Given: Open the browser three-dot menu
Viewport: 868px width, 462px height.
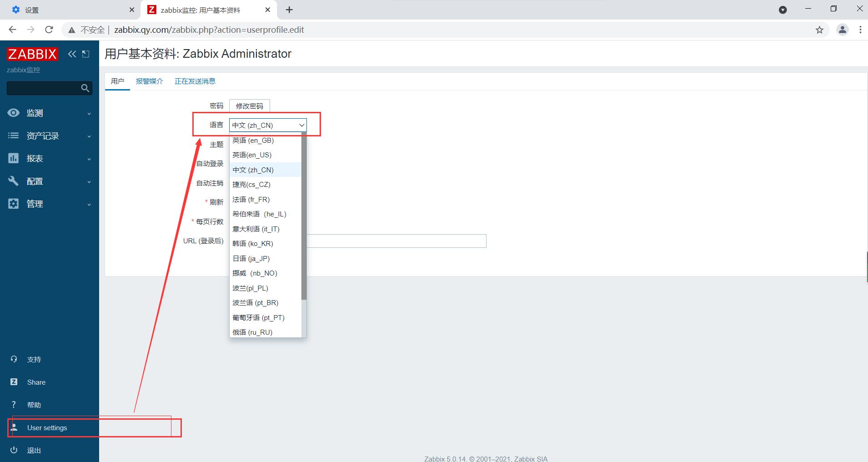Looking at the screenshot, I should pos(860,30).
